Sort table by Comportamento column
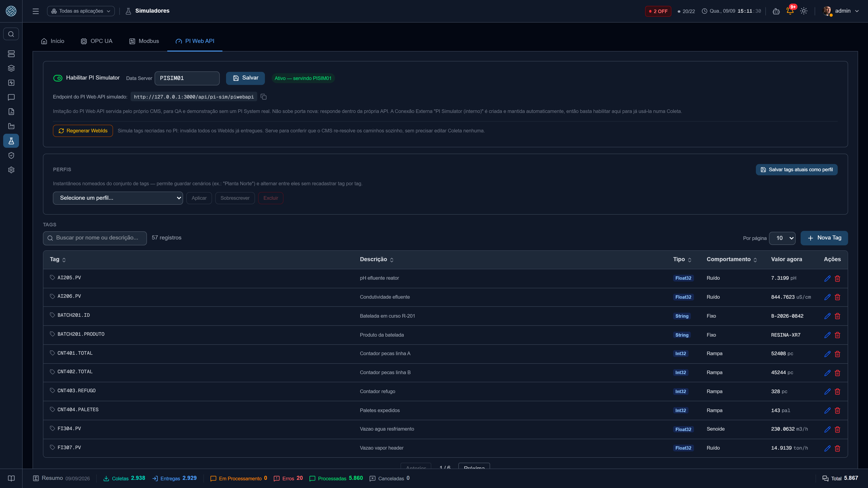Viewport: 868px width, 488px height. [732, 259]
